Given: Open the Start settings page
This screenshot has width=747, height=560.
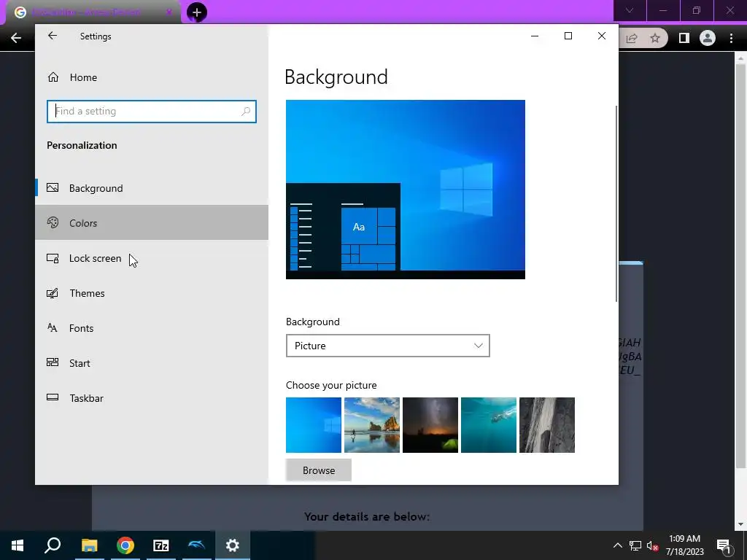Looking at the screenshot, I should pos(152,363).
